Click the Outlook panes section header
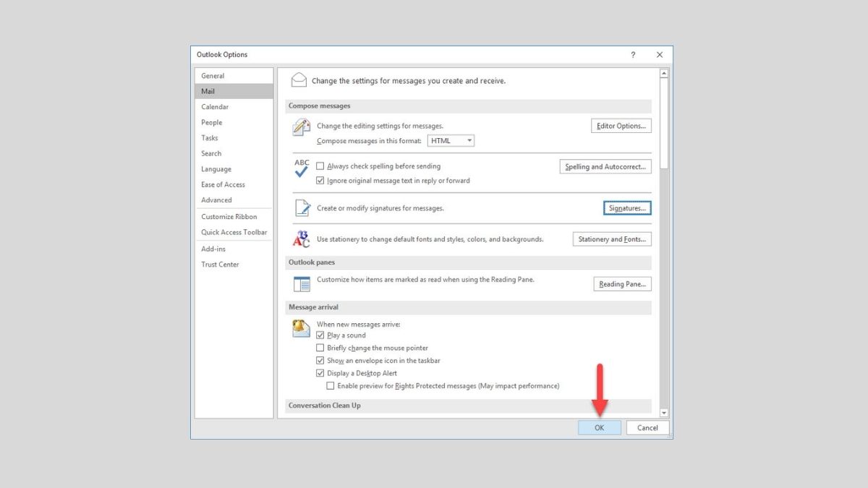 [x=469, y=262]
